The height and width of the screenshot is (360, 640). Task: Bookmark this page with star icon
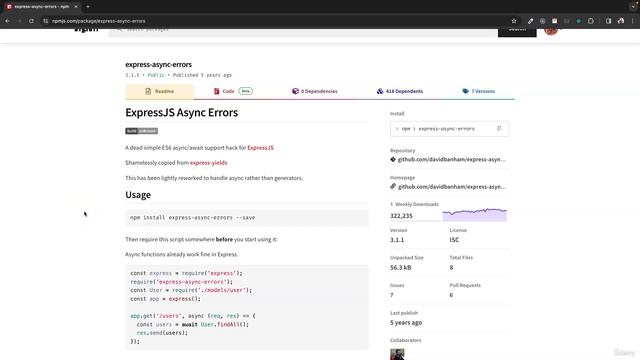[x=514, y=21]
